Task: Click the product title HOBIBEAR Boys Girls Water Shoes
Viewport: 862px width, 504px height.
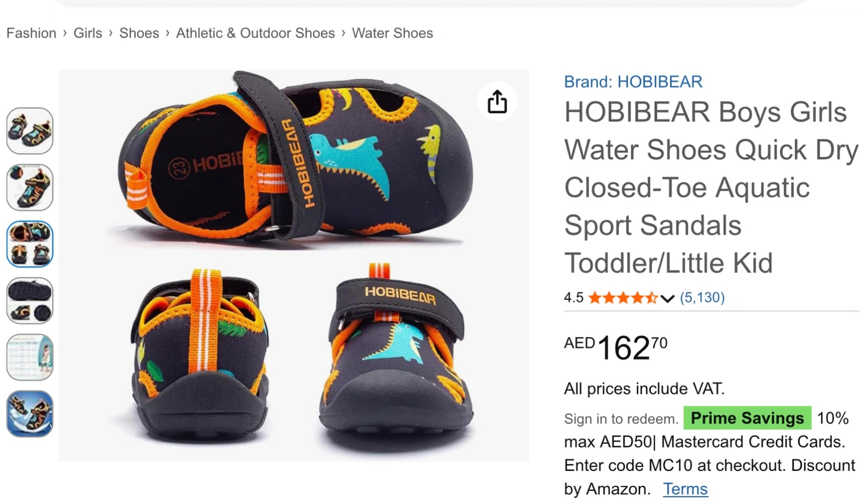Action: pos(711,187)
